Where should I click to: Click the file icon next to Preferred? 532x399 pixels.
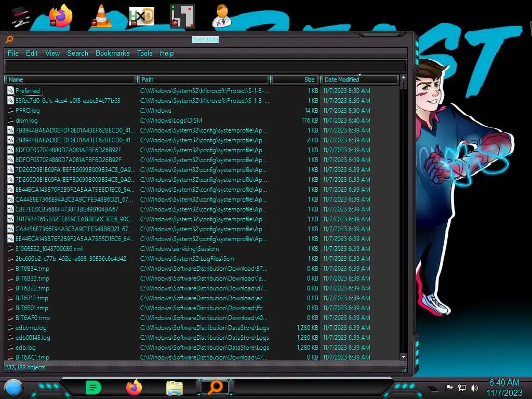coord(10,90)
